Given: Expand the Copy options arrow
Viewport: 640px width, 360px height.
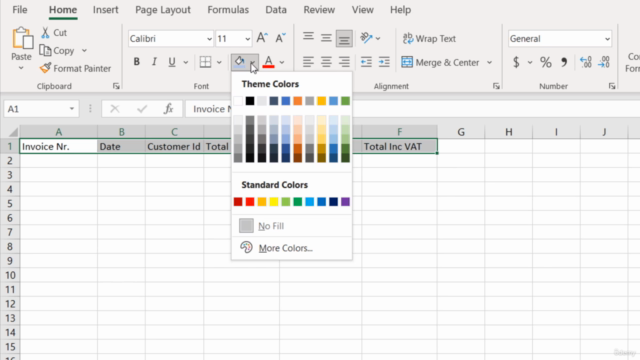Looking at the screenshot, I should (x=84, y=51).
